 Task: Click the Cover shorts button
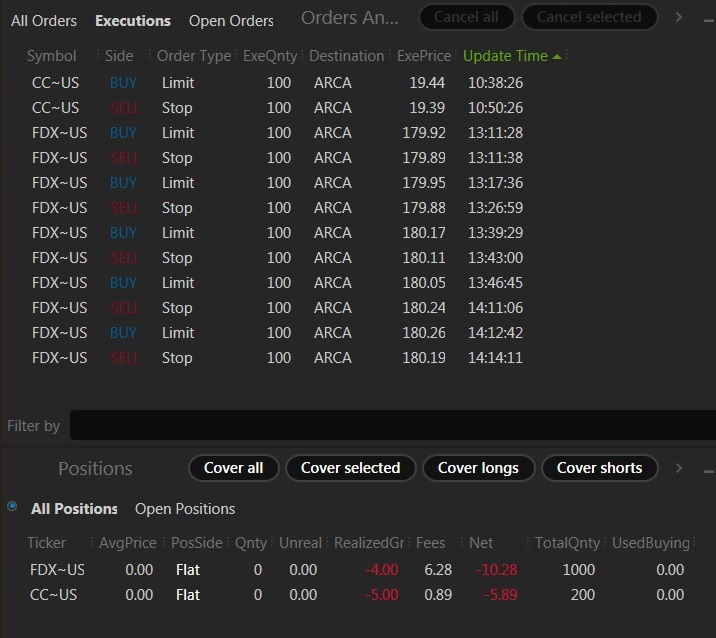600,468
